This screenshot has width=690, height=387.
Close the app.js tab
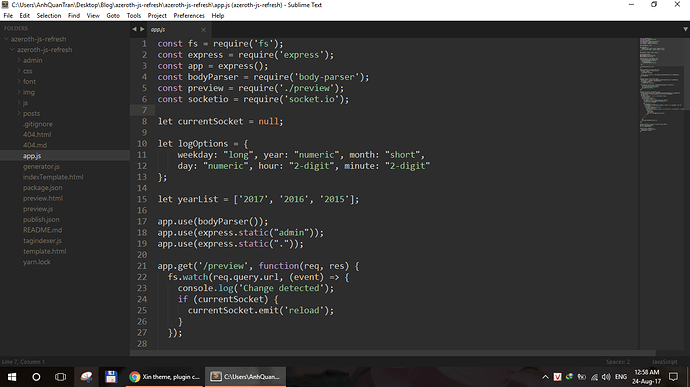(203, 30)
